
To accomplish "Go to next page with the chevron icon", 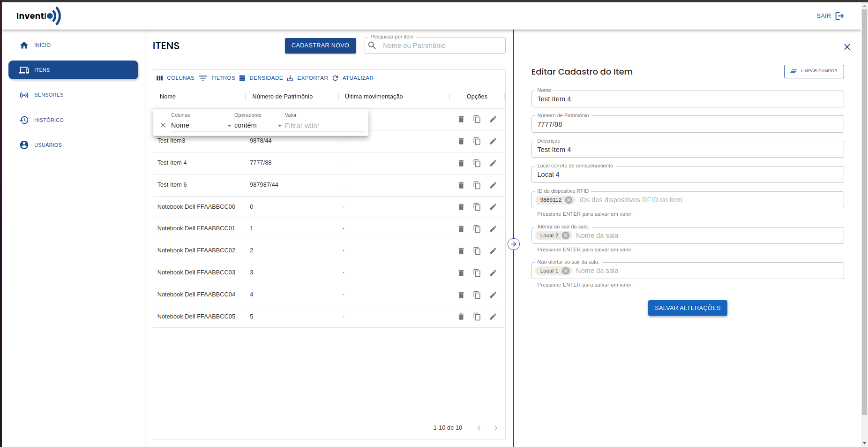I will tap(495, 428).
